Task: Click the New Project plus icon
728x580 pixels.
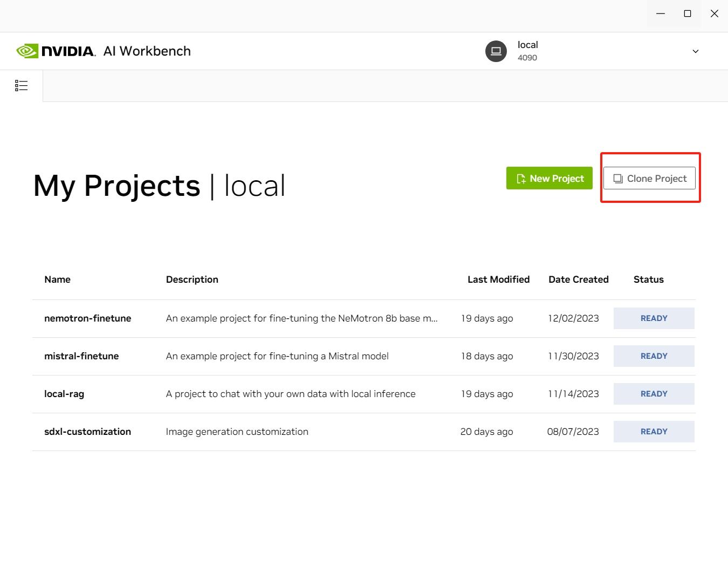Action: [x=520, y=178]
